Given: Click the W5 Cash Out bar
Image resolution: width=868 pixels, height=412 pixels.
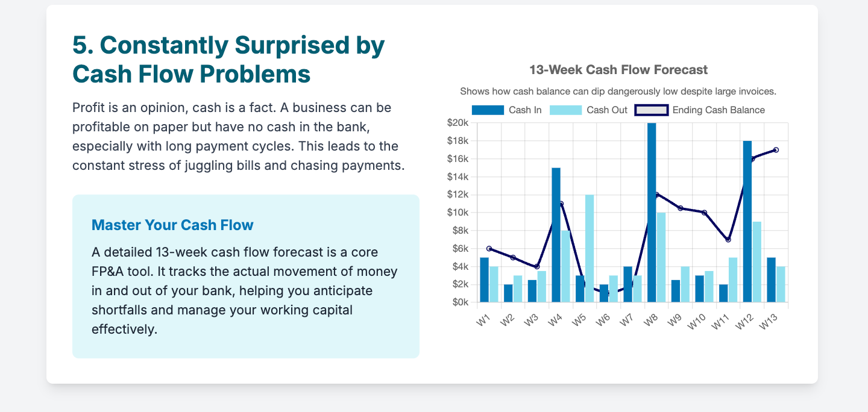Looking at the screenshot, I should [x=590, y=248].
